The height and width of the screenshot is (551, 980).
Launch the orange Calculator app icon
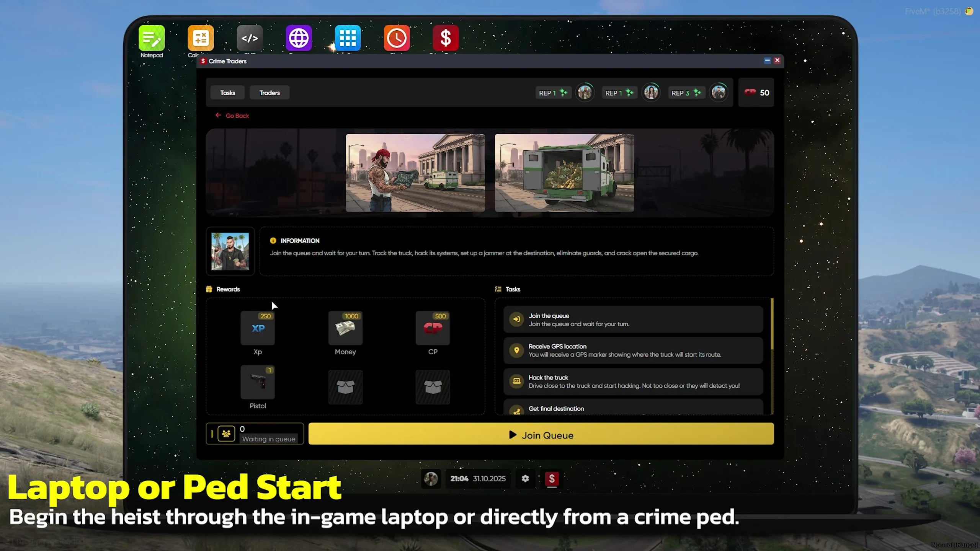pos(201,38)
